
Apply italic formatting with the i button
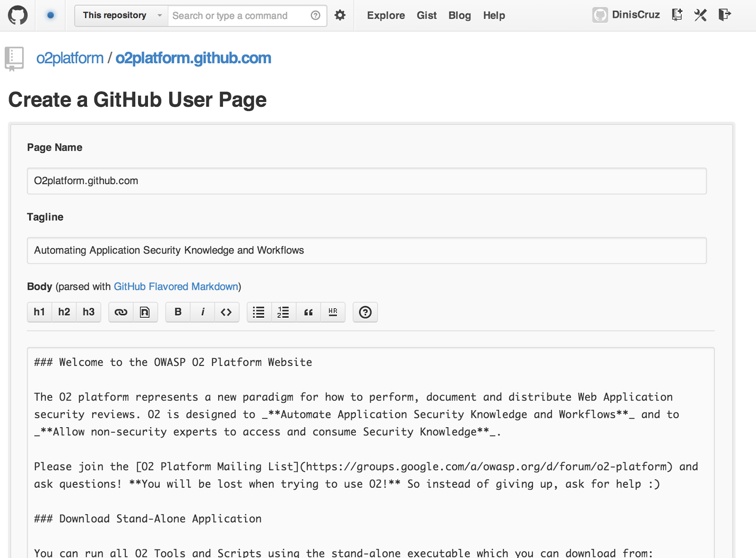click(x=203, y=312)
